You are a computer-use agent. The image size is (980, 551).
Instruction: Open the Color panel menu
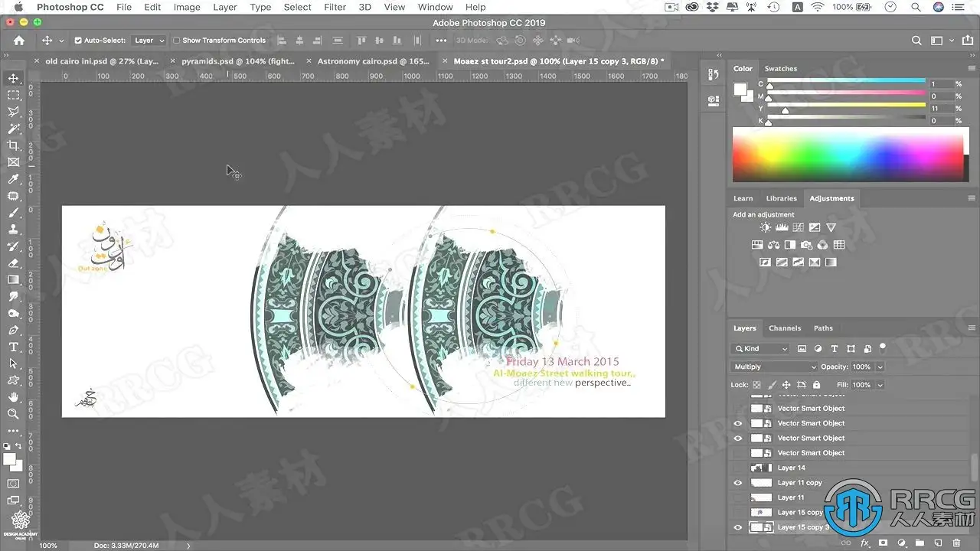(x=972, y=68)
